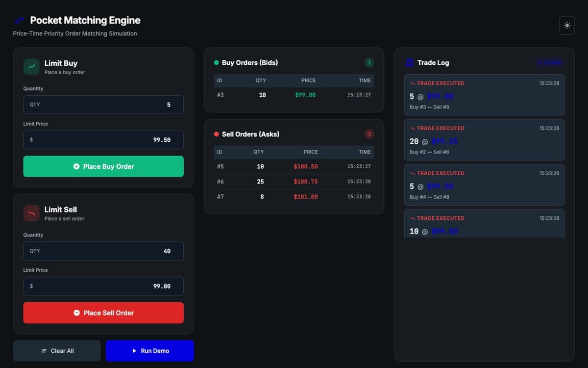
Task: Click the green Limit Buy trend icon
Action: coord(31,67)
